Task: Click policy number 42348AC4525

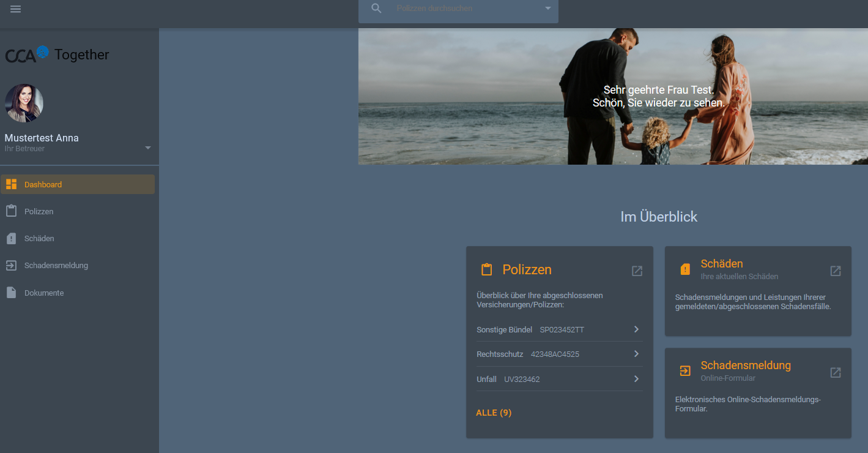Action: [x=555, y=354]
